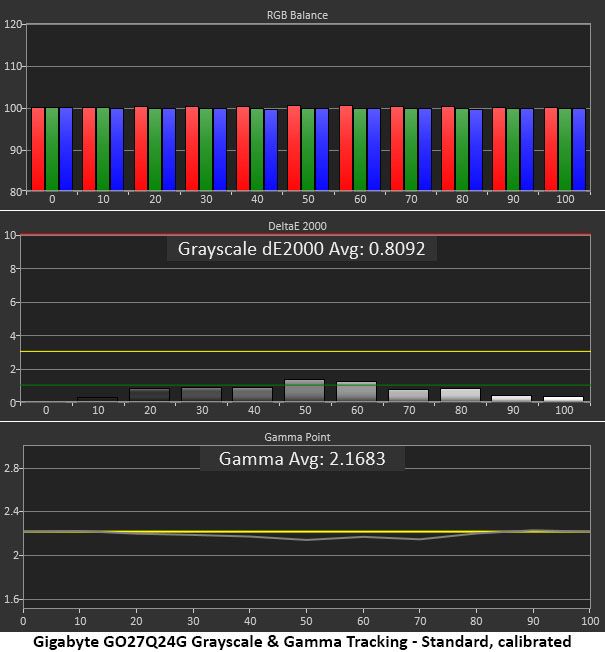The height and width of the screenshot is (652, 605).
Task: Click the green bar at 40 in RGB Balance
Action: pyautogui.click(x=257, y=150)
